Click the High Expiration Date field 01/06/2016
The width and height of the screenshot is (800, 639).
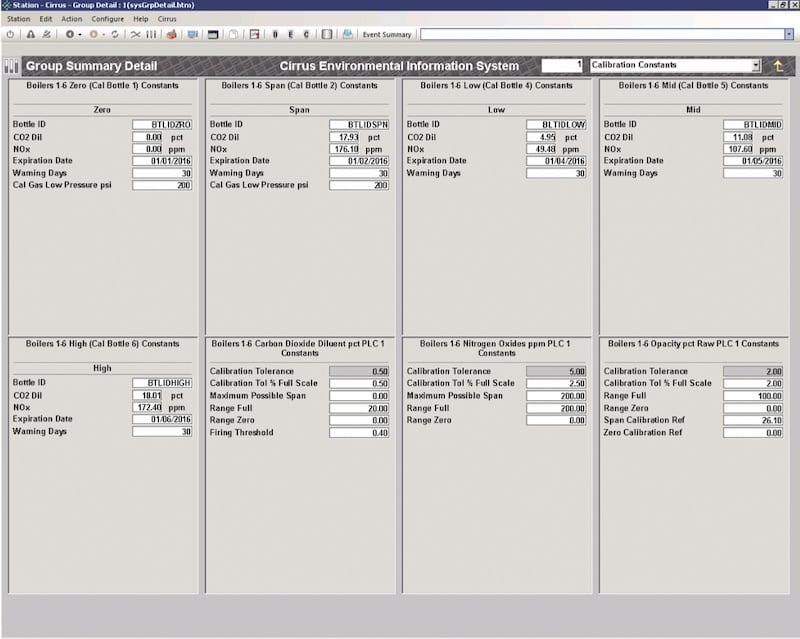(162, 419)
